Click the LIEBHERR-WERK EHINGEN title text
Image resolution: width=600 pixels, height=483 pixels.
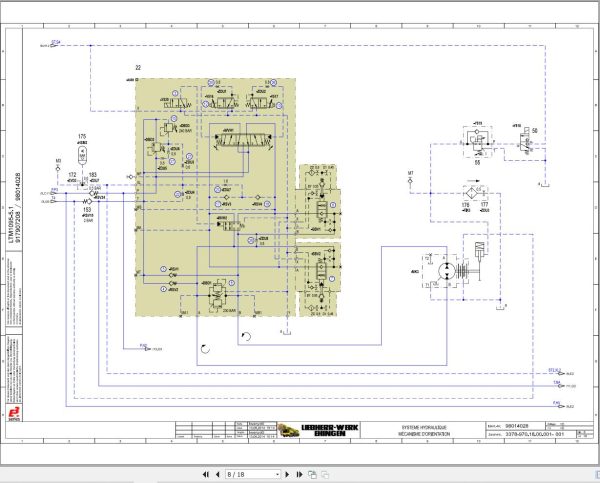[329, 430]
